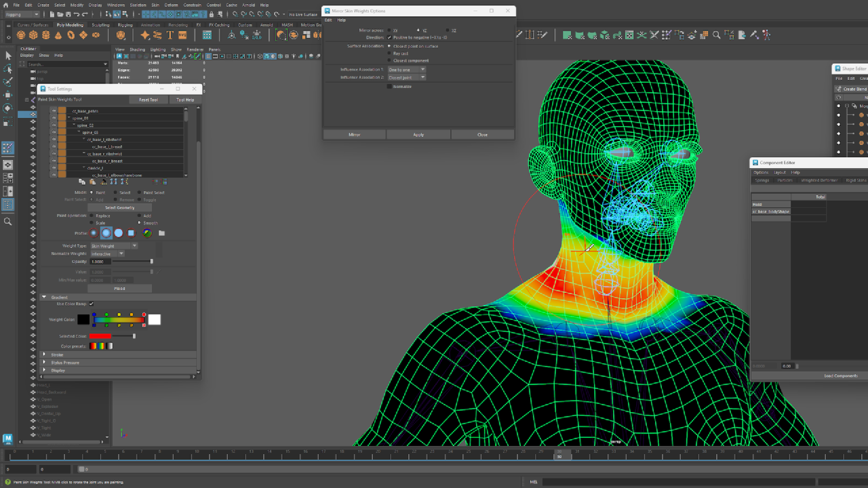The width and height of the screenshot is (868, 488).
Task: Open Influence Association 1 dropdown
Action: tap(406, 69)
